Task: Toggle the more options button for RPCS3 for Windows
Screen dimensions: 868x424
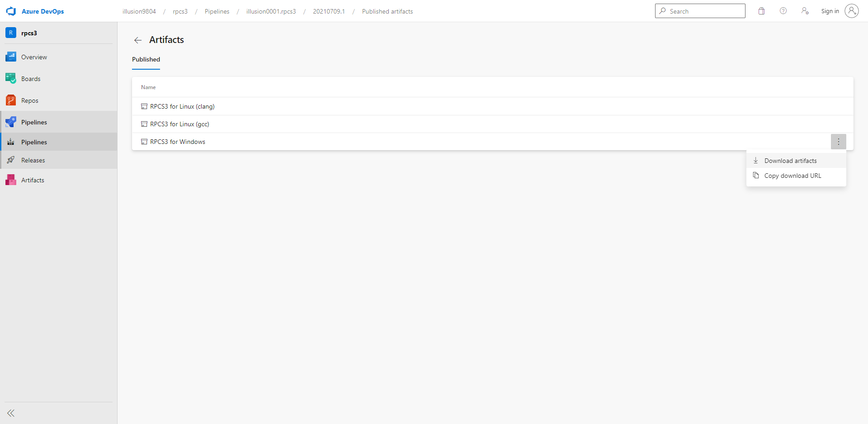Action: (x=838, y=142)
